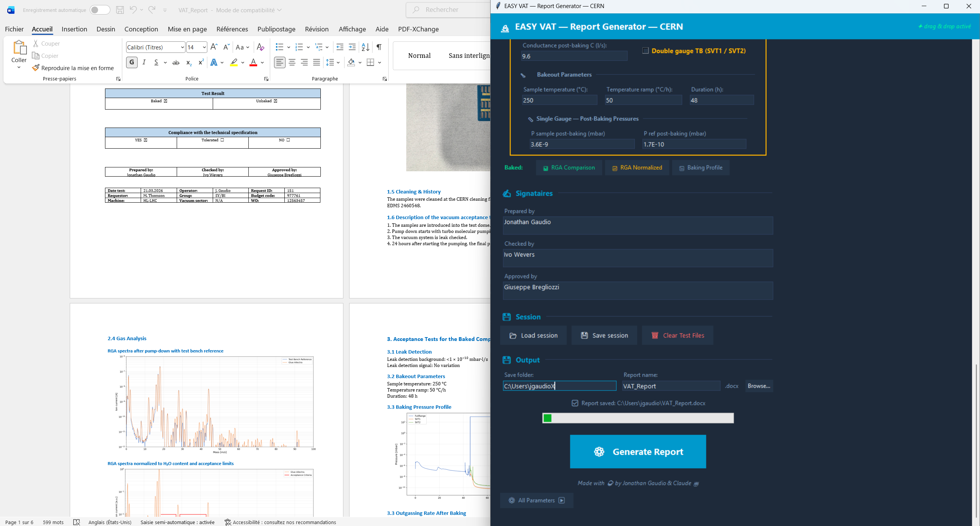980x526 pixels.
Task: Switch to Révision tab
Action: tap(317, 29)
